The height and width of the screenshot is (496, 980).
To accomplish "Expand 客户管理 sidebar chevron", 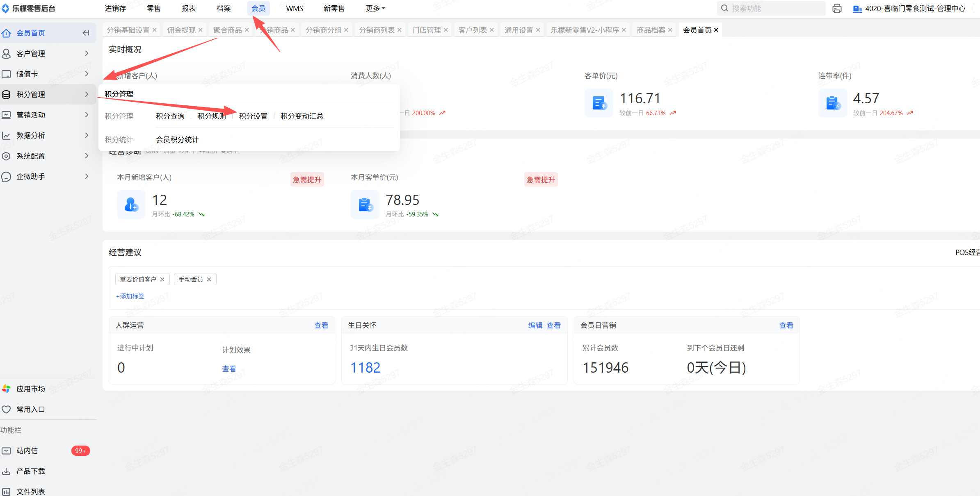I will 87,53.
